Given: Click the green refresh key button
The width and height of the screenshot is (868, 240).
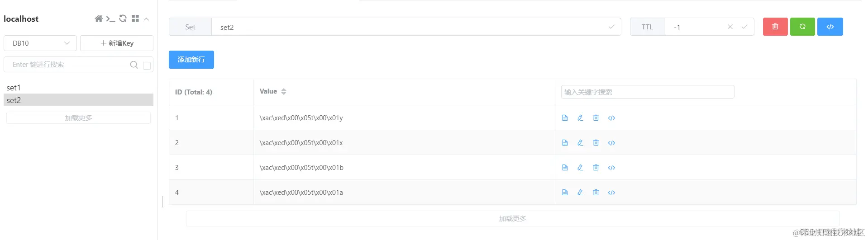Looking at the screenshot, I should pyautogui.click(x=802, y=27).
